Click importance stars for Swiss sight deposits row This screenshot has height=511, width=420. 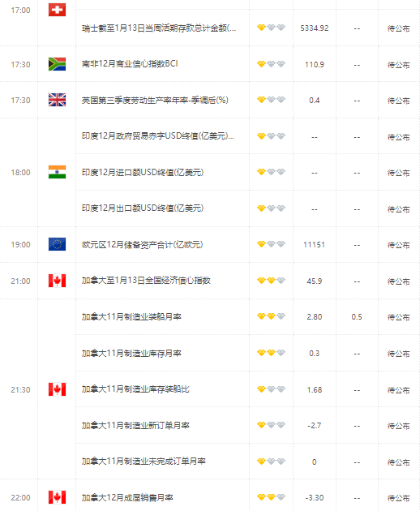pos(271,28)
